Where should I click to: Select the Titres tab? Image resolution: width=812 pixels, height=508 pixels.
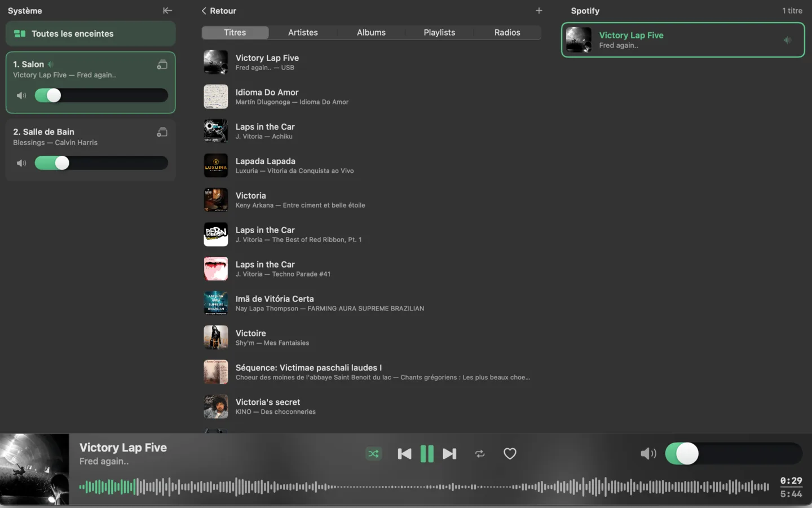click(235, 33)
